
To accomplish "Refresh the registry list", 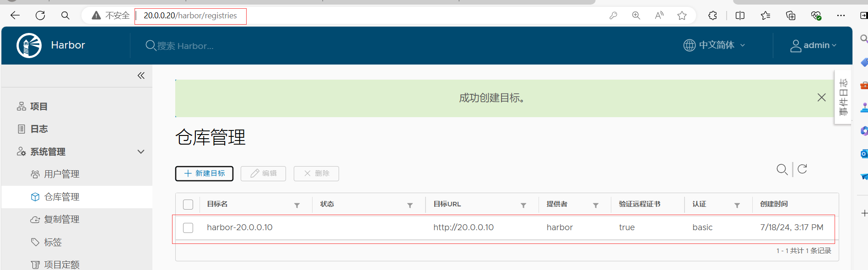I will click(x=802, y=169).
